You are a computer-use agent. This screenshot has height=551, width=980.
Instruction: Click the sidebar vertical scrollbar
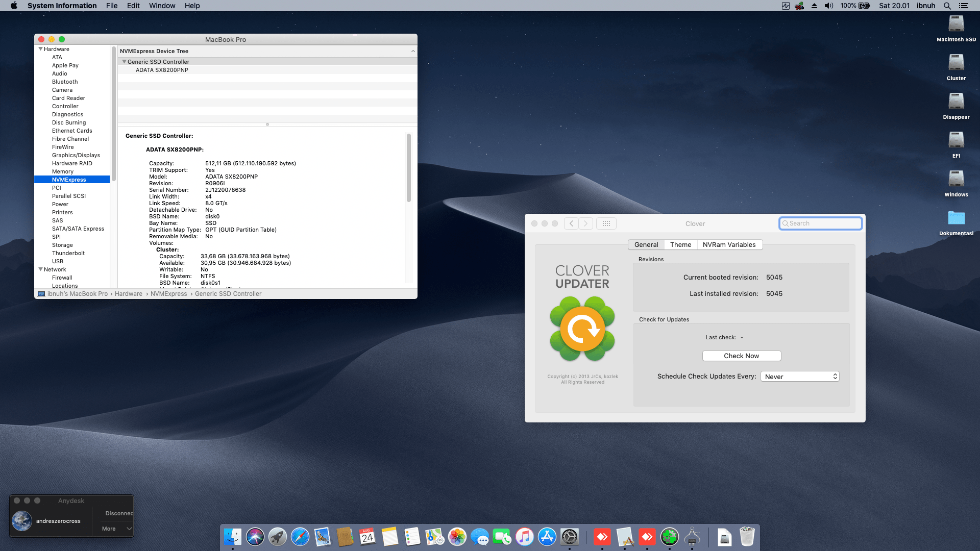point(114,115)
